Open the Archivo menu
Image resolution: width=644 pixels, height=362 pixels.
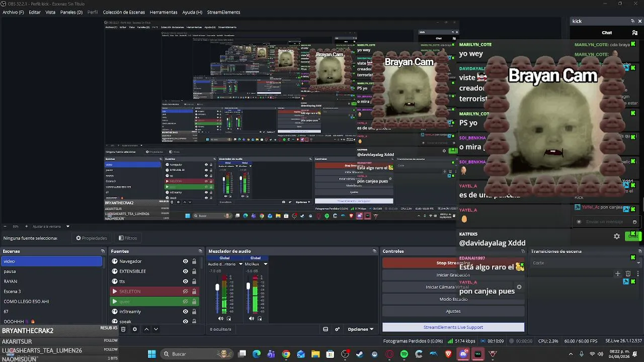coord(13,12)
